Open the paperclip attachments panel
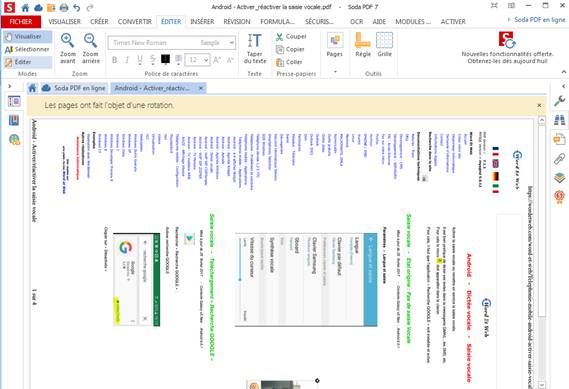 pyautogui.click(x=559, y=159)
